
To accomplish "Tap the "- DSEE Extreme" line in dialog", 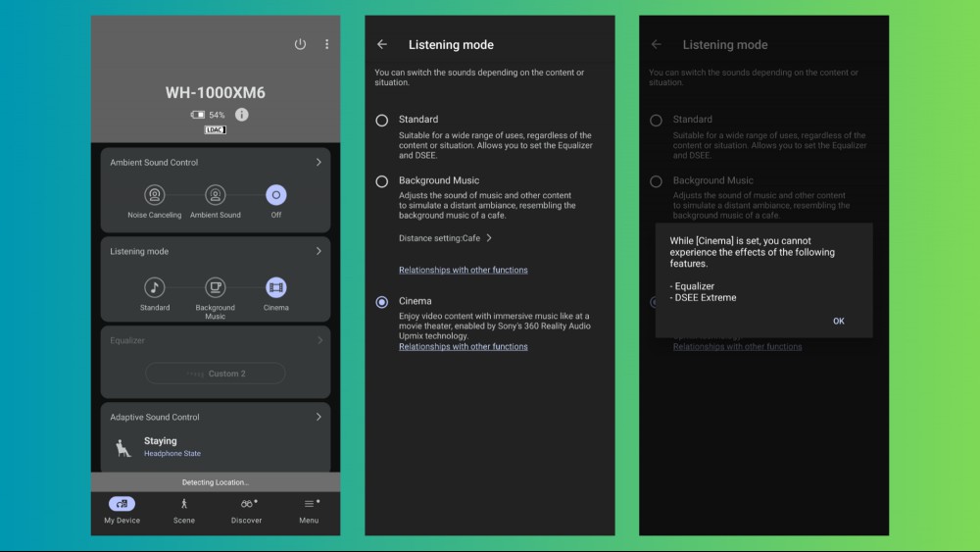I will pyautogui.click(x=703, y=297).
